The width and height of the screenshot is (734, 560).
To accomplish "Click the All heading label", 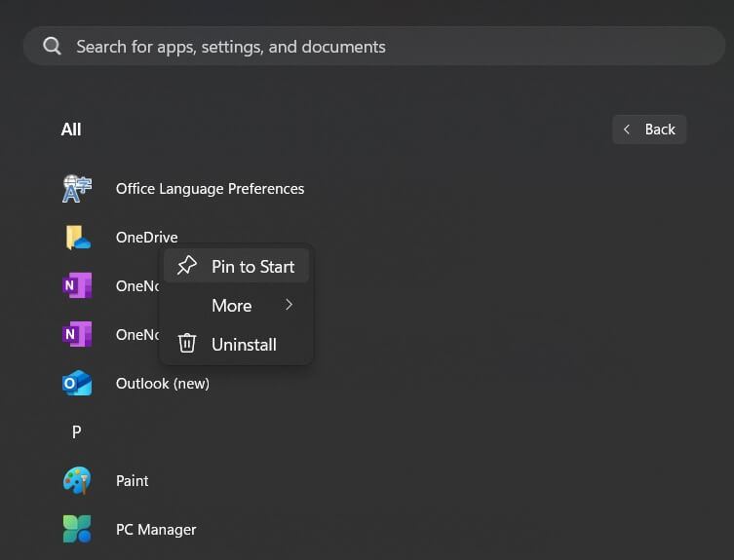I will point(71,130).
